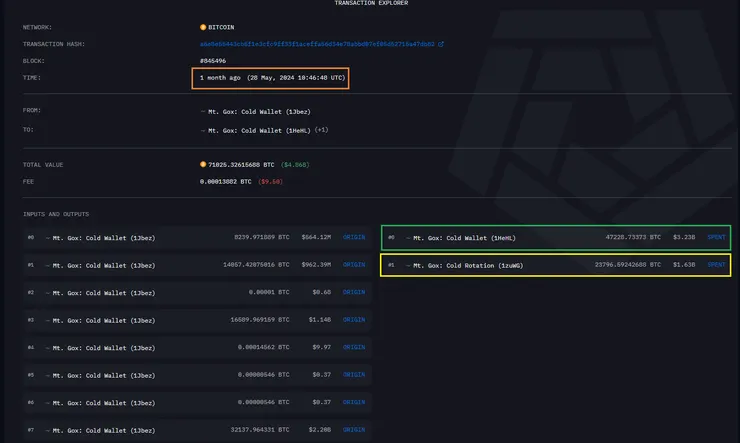This screenshot has width=740, height=443.
Task: Open the ORIGIN link for input #6
Action: (354, 402)
